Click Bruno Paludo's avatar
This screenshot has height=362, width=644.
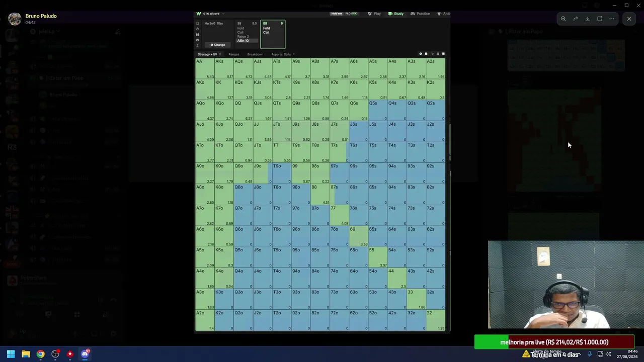click(x=15, y=19)
